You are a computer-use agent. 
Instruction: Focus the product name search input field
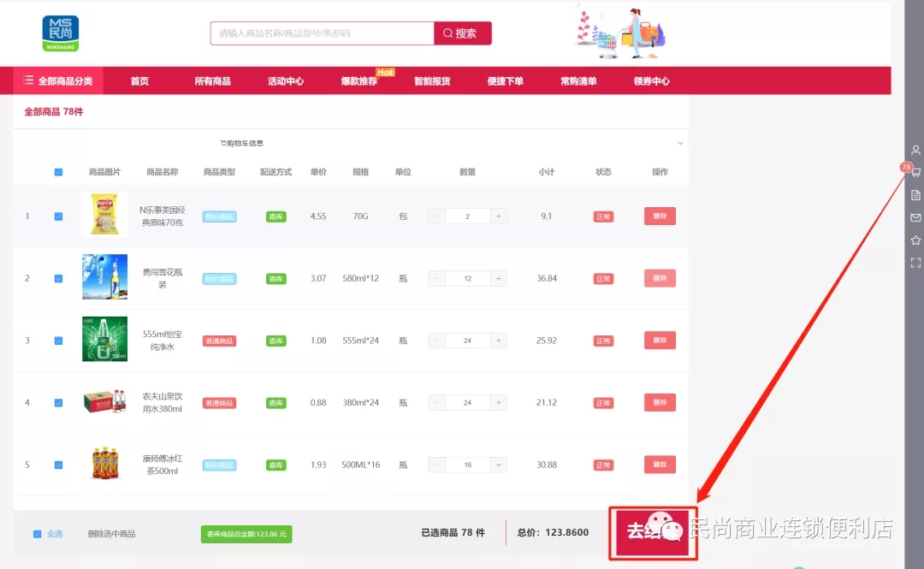[323, 33]
